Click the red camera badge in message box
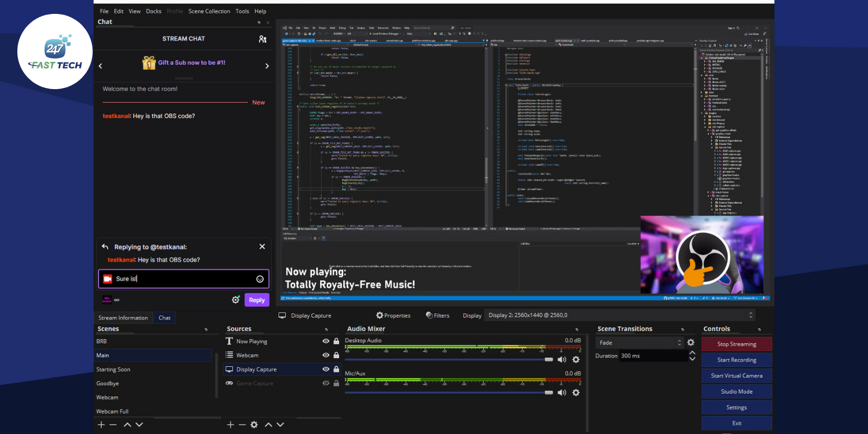The image size is (868, 434). tap(107, 279)
